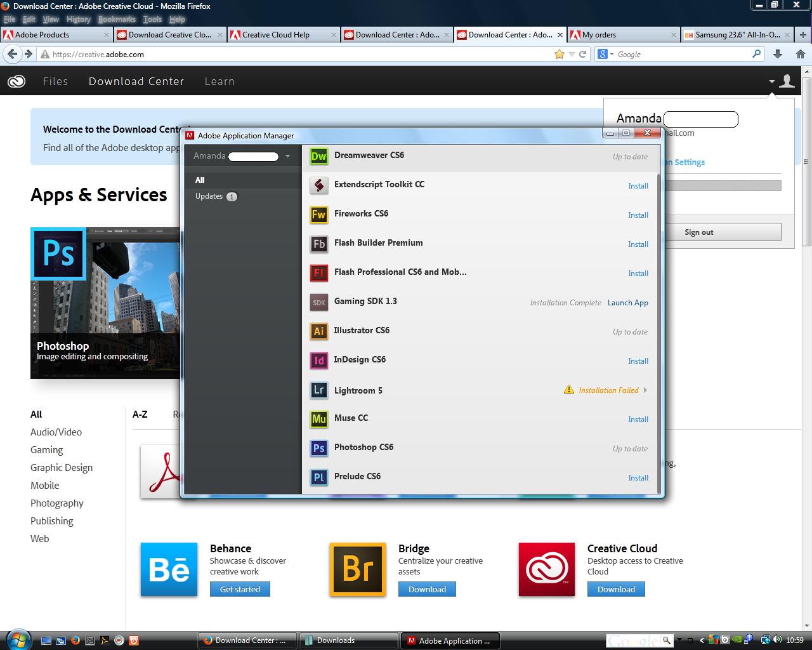Go back with the Firefox back arrow
Screen dimensions: 812x650
pyautogui.click(x=12, y=54)
